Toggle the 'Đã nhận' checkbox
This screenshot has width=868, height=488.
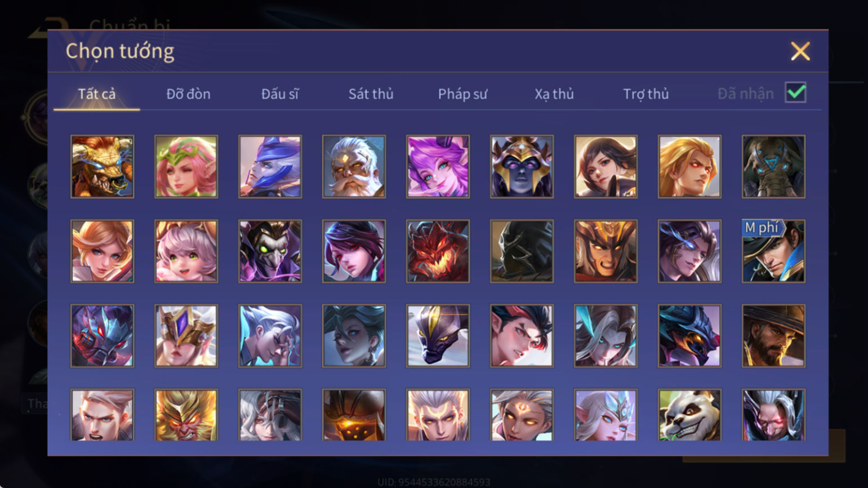tap(795, 93)
